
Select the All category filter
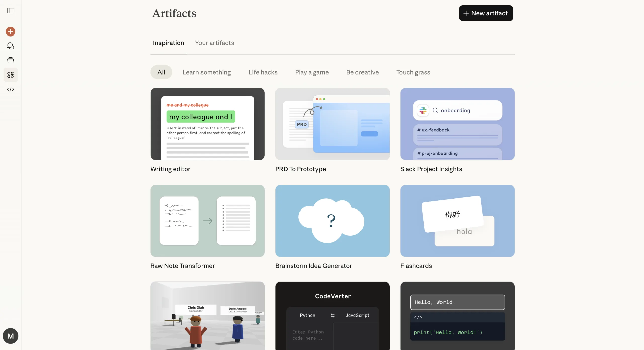[161, 72]
